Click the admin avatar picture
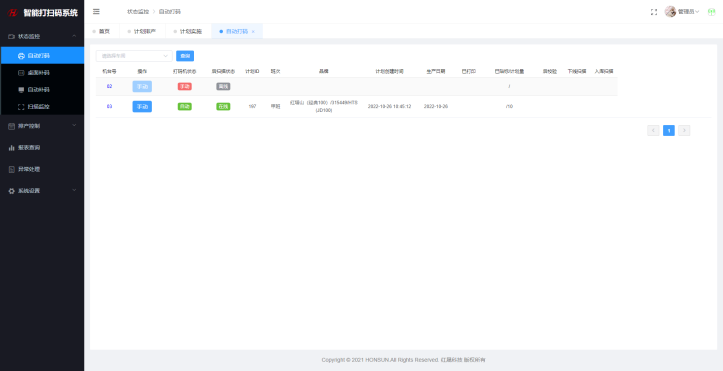This screenshot has width=723, height=371. [x=670, y=12]
